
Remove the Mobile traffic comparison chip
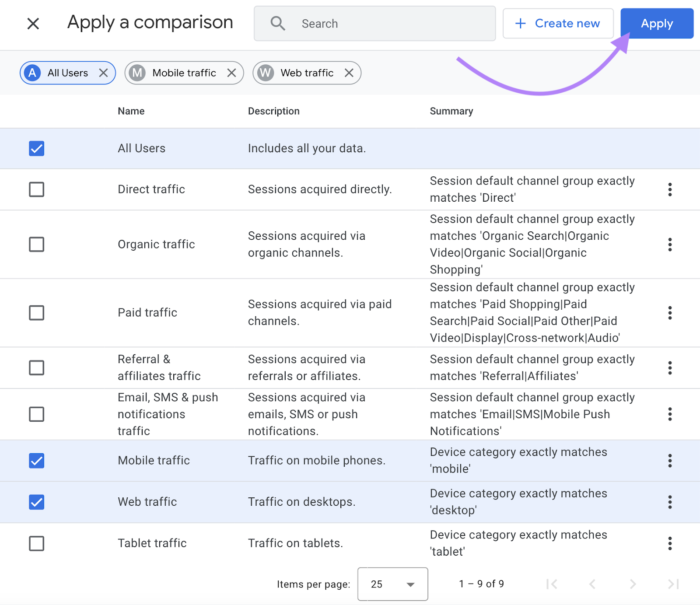[x=232, y=73]
